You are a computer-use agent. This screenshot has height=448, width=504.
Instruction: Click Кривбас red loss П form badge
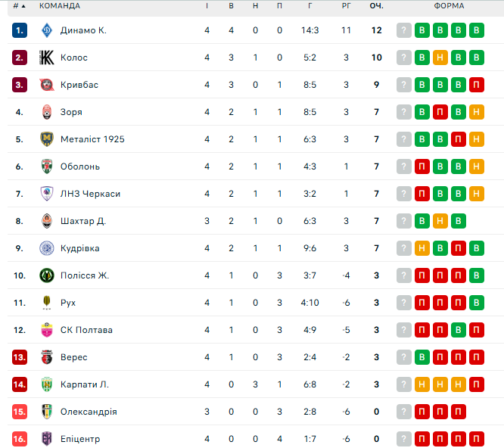(x=477, y=85)
